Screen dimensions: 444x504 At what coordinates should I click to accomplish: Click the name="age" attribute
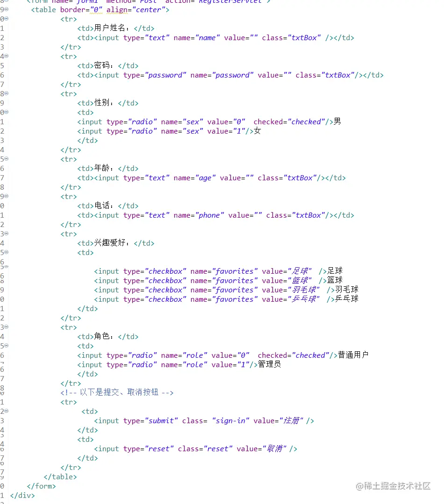[195, 178]
